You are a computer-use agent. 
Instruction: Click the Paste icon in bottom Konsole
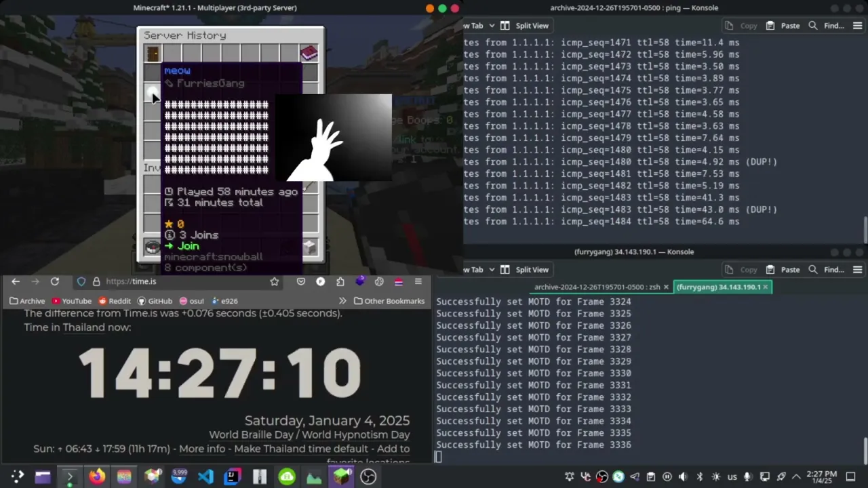[x=770, y=270]
